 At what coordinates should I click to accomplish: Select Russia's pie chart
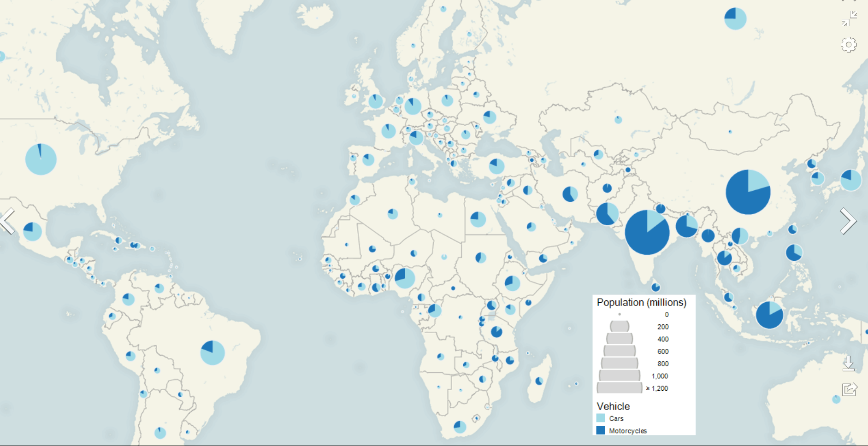pos(735,19)
